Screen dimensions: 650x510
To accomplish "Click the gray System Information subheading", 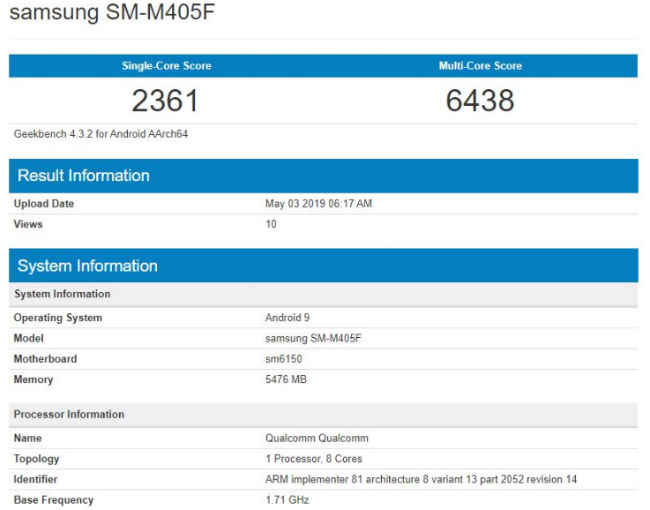I will (323, 294).
